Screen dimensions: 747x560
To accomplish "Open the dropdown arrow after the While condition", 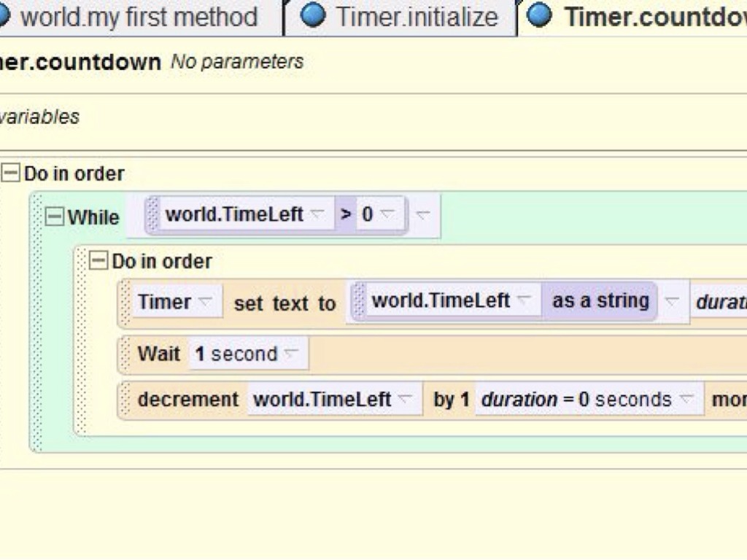I will [x=423, y=215].
